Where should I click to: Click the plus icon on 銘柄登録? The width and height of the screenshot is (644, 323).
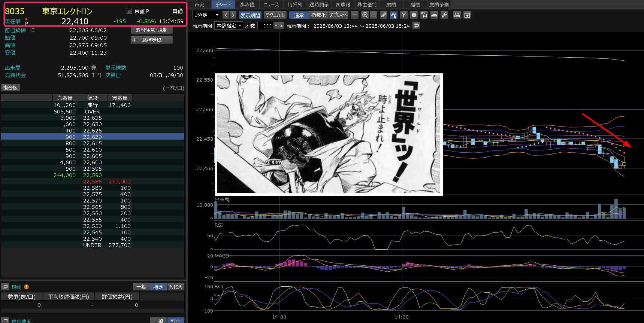pyautogui.click(x=134, y=40)
